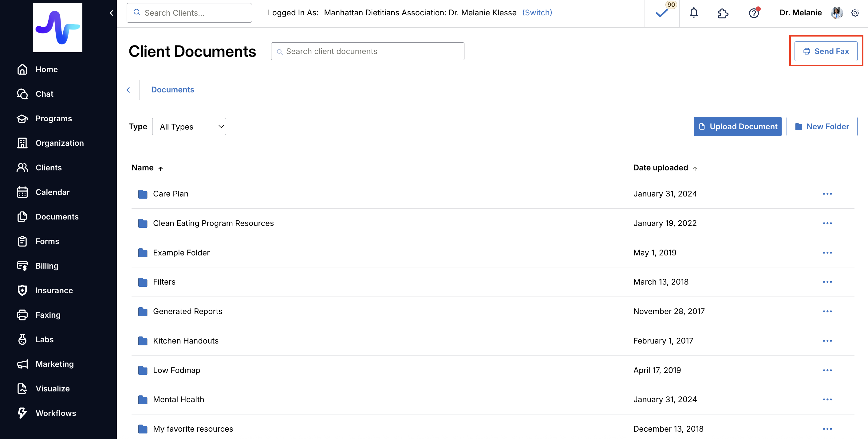Click the Search client documents field
868x439 pixels.
367,51
